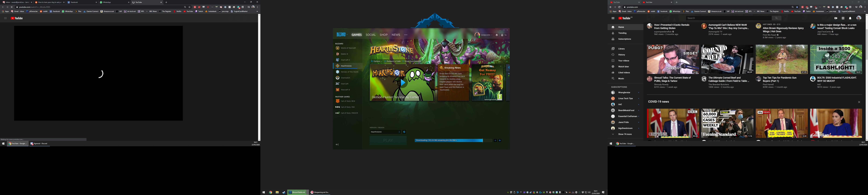Image resolution: width=868 pixels, height=195 pixels.
Task: Open Watch later in YouTube sidebar
Action: pyautogui.click(x=625, y=67)
